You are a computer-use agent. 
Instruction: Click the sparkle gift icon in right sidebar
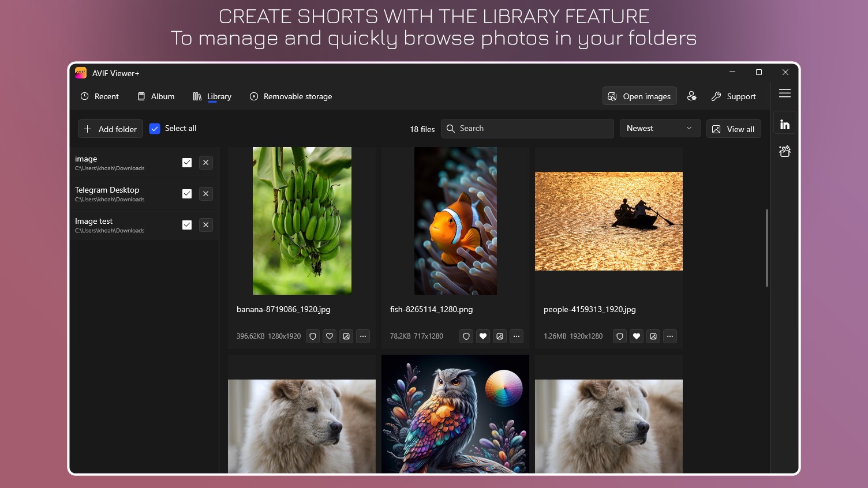(785, 151)
